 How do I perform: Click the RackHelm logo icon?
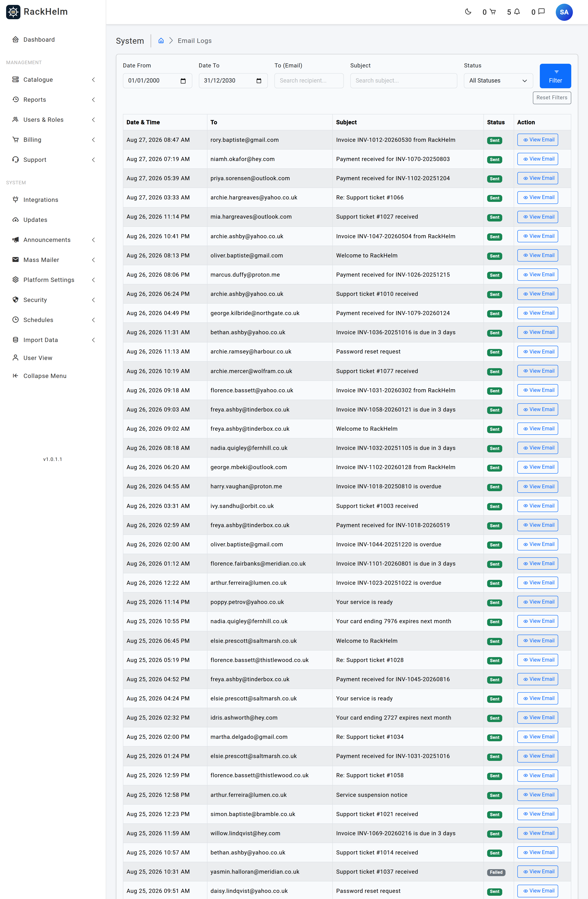point(13,12)
